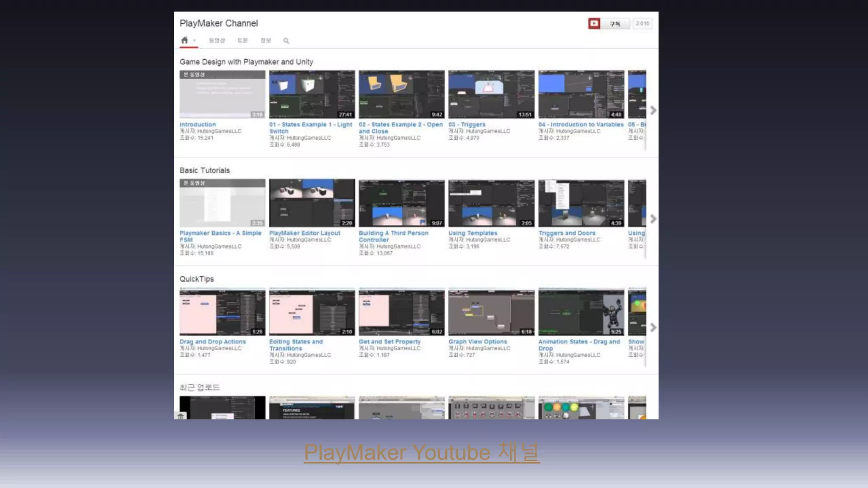The width and height of the screenshot is (868, 488).
Task: Click Animation States - Drag and Drop link
Action: pos(579,345)
